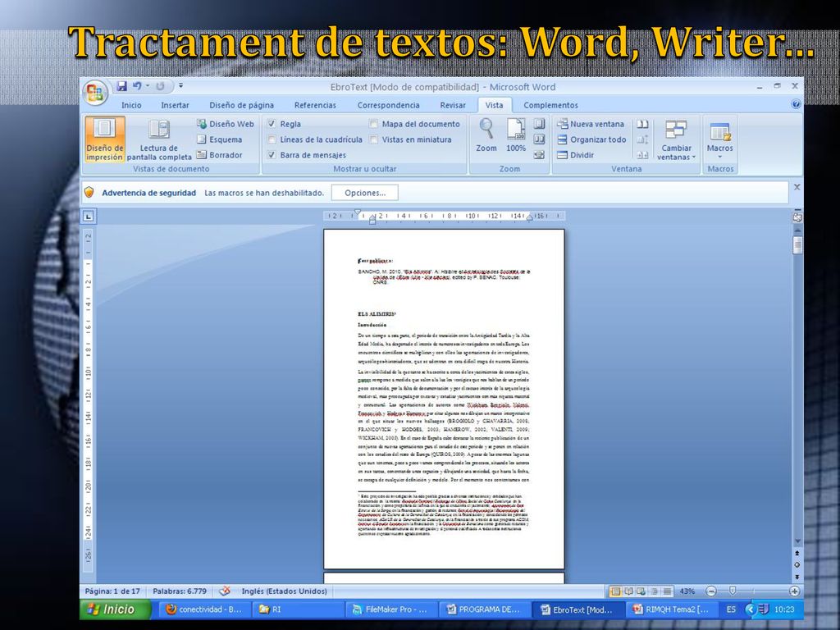Open the Office button menu
This screenshot has width=840, height=630.
click(x=95, y=92)
